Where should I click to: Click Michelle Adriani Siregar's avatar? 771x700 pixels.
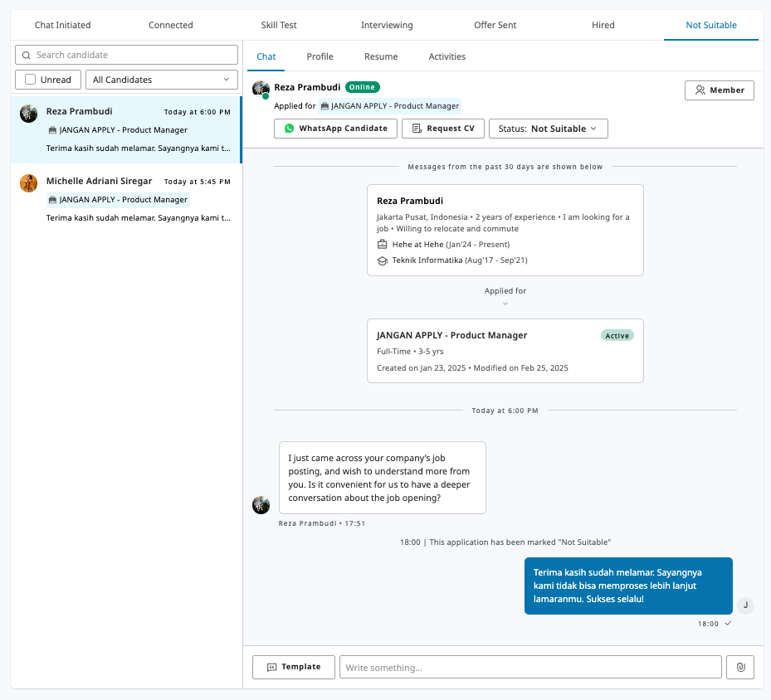28,183
